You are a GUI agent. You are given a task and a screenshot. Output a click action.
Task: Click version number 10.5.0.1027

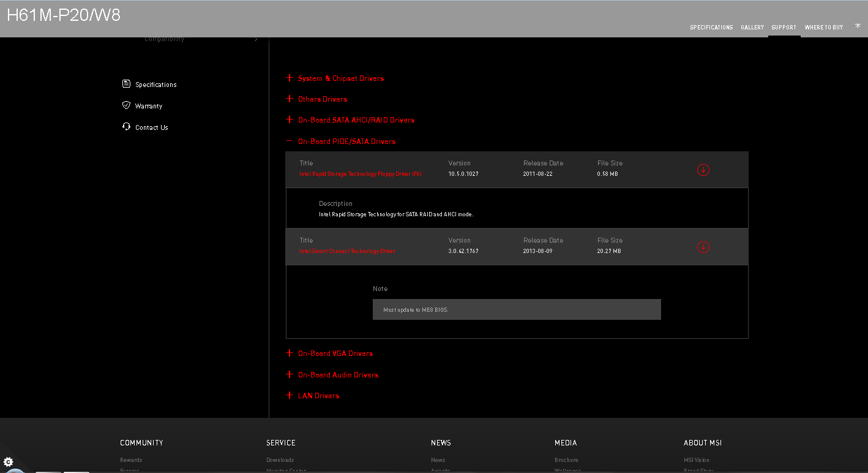click(463, 174)
